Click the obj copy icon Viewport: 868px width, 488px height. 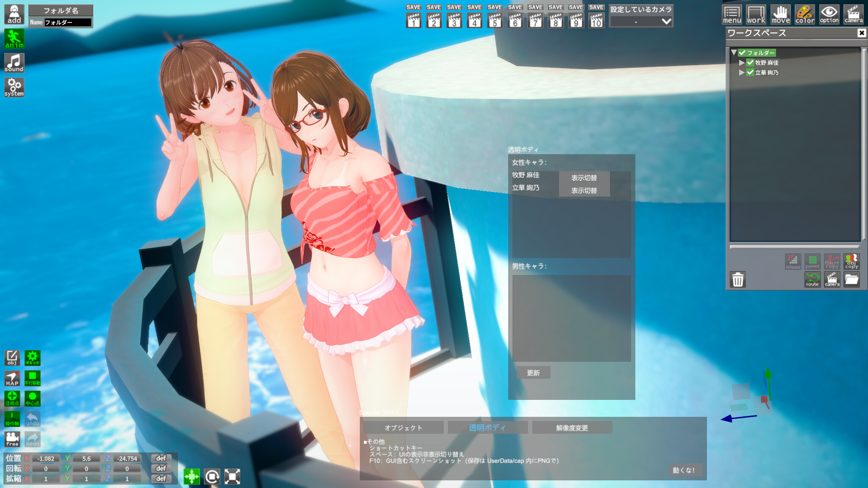click(x=851, y=261)
